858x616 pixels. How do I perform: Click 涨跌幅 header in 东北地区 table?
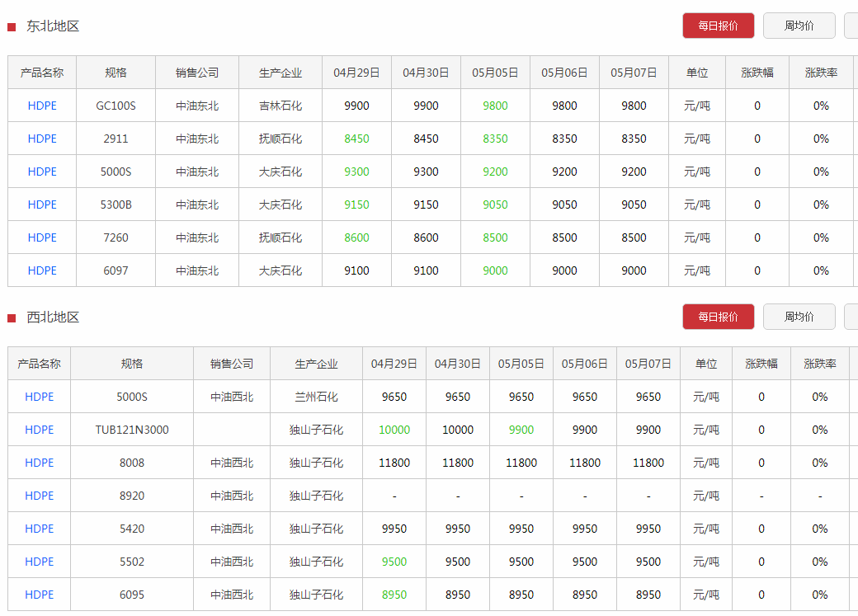click(757, 73)
